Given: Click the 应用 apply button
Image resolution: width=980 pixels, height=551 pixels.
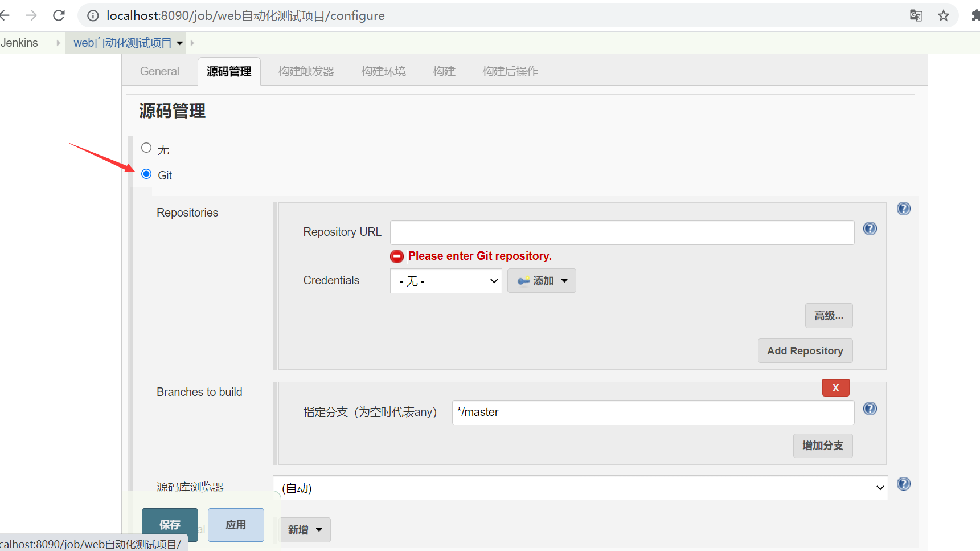Looking at the screenshot, I should coord(236,525).
